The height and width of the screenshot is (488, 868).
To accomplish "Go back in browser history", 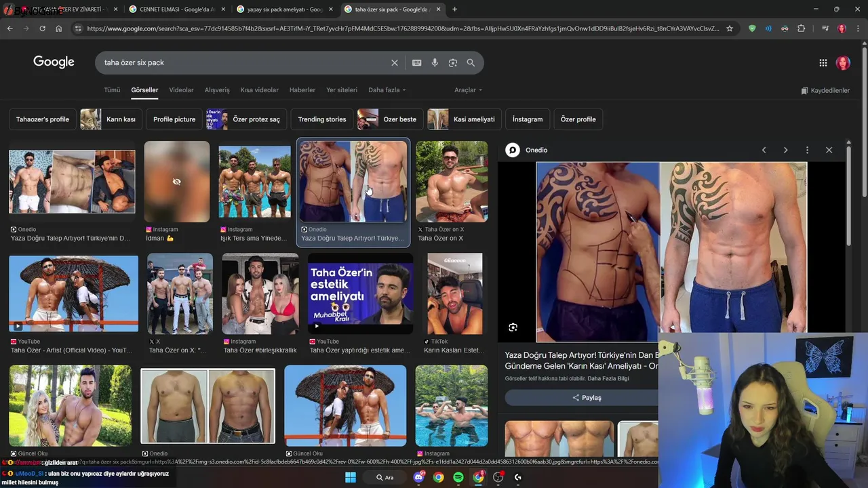I will coord(9,28).
